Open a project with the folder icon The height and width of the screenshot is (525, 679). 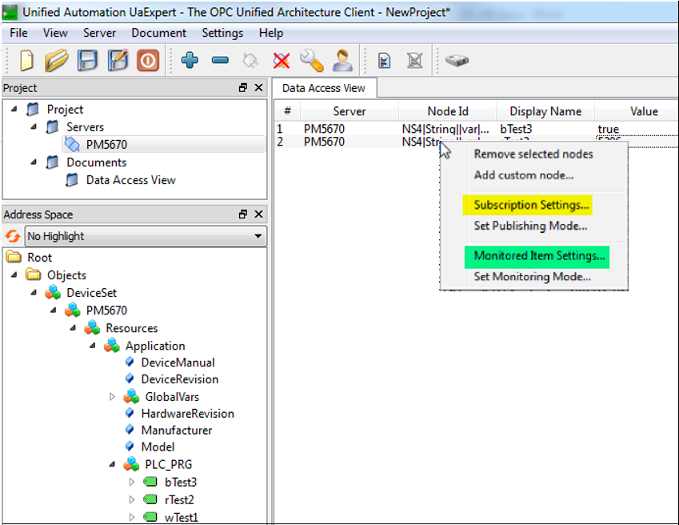click(56, 60)
